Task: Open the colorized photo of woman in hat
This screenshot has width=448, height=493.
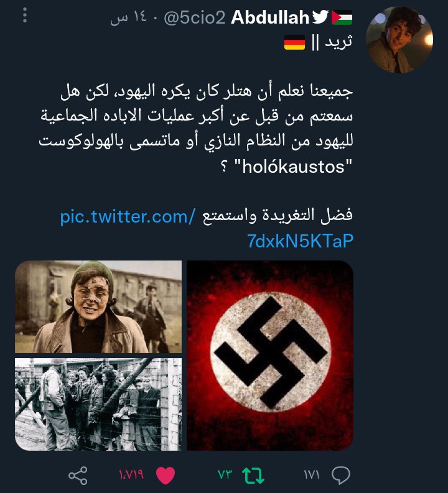Action: (98, 306)
